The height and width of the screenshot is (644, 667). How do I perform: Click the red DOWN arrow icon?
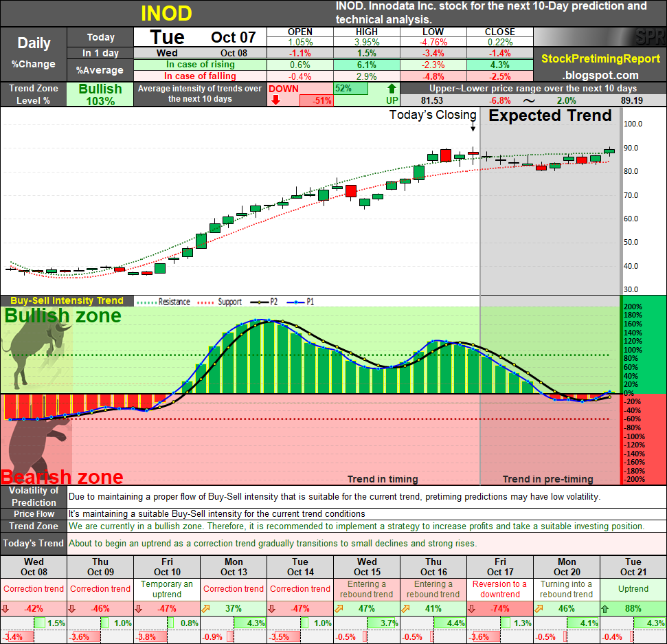pos(275,100)
